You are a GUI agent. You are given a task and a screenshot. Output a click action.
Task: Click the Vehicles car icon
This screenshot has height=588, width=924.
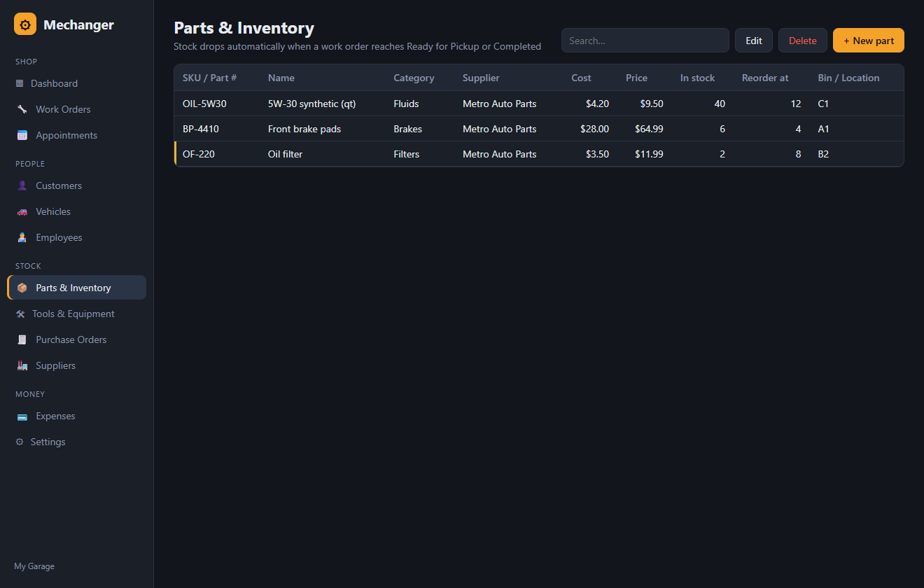pyautogui.click(x=22, y=211)
